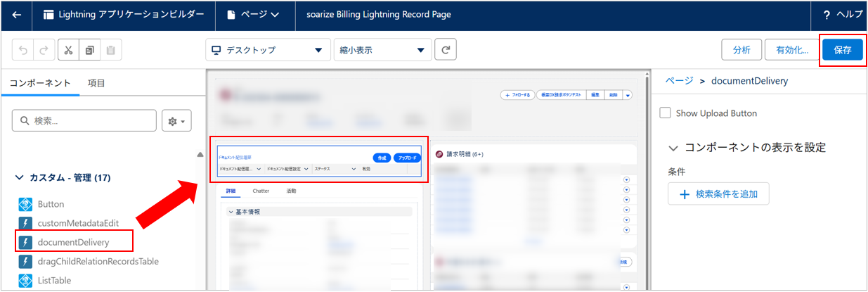
Task: Click the 保存 button
Action: point(842,50)
